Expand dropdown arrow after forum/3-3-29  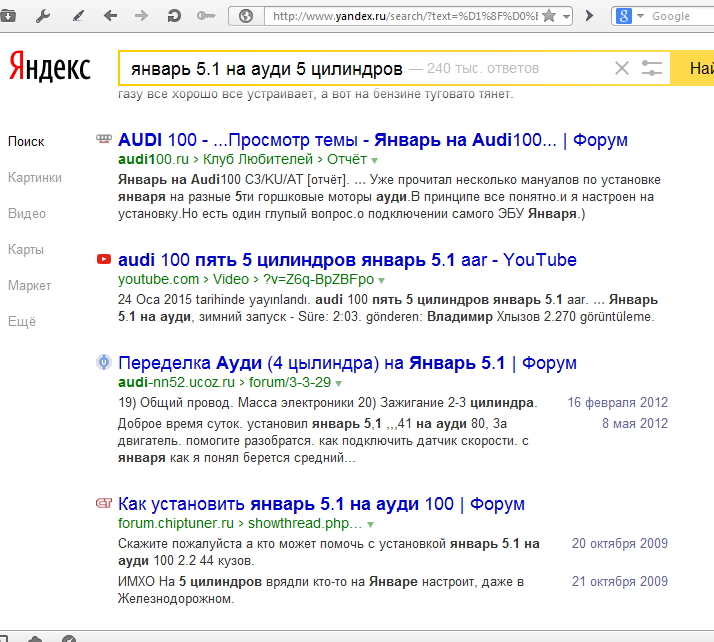tap(338, 383)
